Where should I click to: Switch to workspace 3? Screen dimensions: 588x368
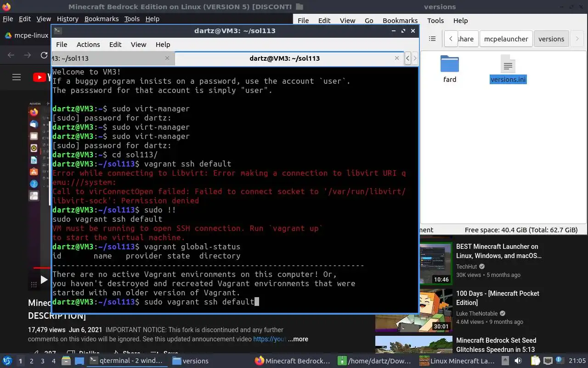click(42, 361)
